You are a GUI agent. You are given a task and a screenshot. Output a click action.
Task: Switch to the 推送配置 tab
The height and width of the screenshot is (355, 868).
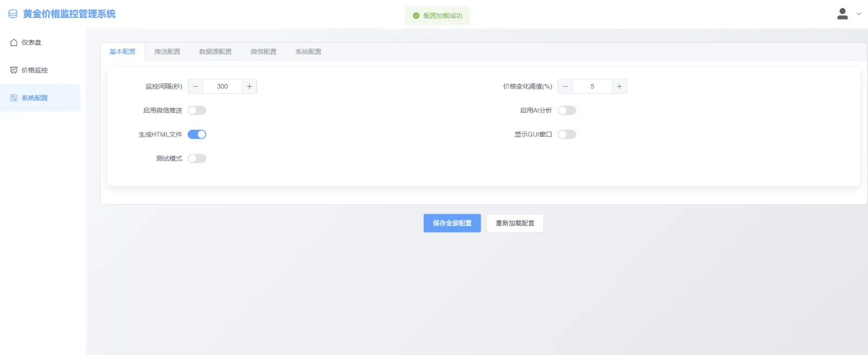pos(167,52)
